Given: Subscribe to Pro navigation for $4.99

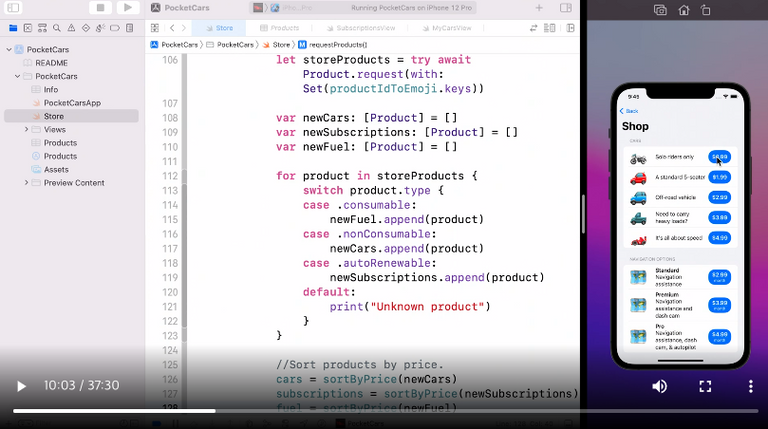Looking at the screenshot, I should (x=719, y=336).
